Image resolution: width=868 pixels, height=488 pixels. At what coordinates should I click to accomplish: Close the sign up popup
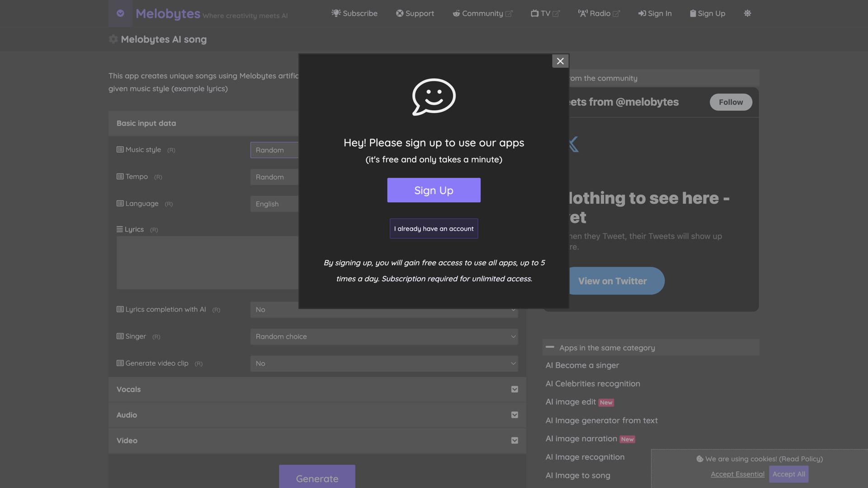click(x=560, y=61)
